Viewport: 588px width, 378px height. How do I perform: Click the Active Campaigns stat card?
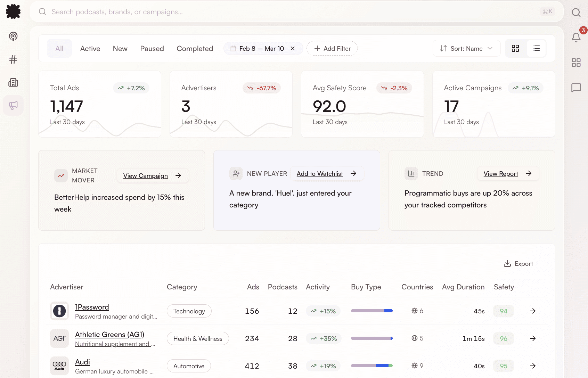coord(494,104)
